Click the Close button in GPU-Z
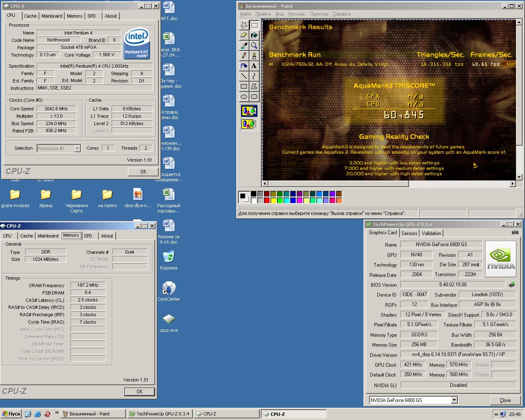The width and height of the screenshot is (525, 420). click(x=505, y=400)
